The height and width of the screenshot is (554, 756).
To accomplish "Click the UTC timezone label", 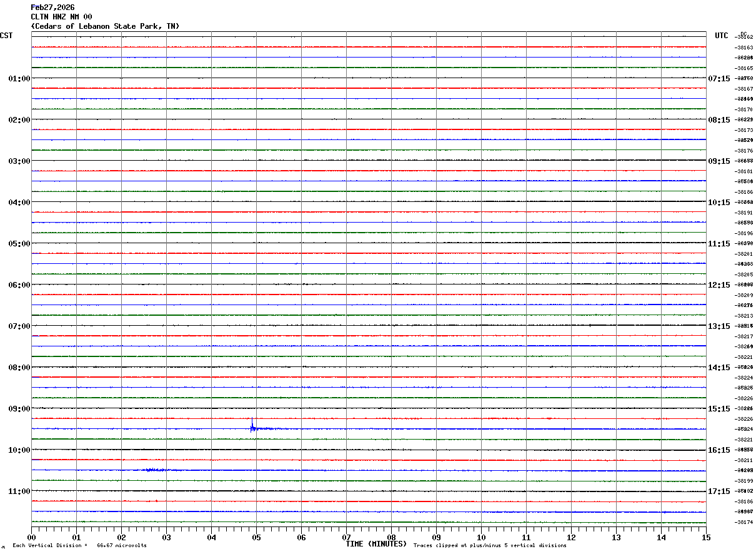I will 722,36.
